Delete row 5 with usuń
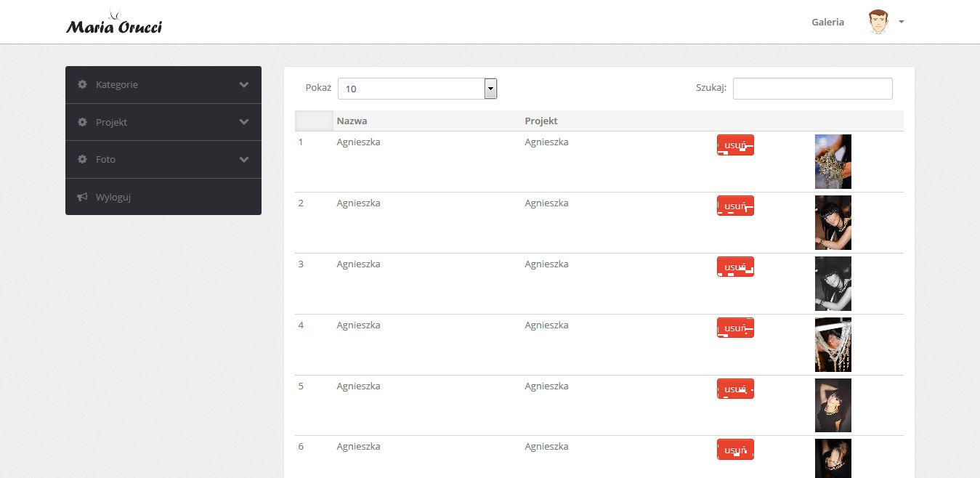This screenshot has height=478, width=980. pyautogui.click(x=735, y=389)
